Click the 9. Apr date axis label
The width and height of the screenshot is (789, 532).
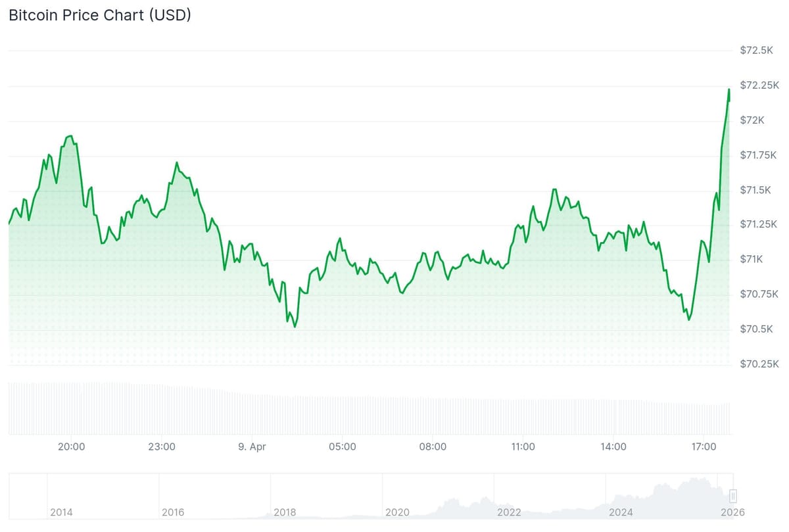tap(252, 447)
